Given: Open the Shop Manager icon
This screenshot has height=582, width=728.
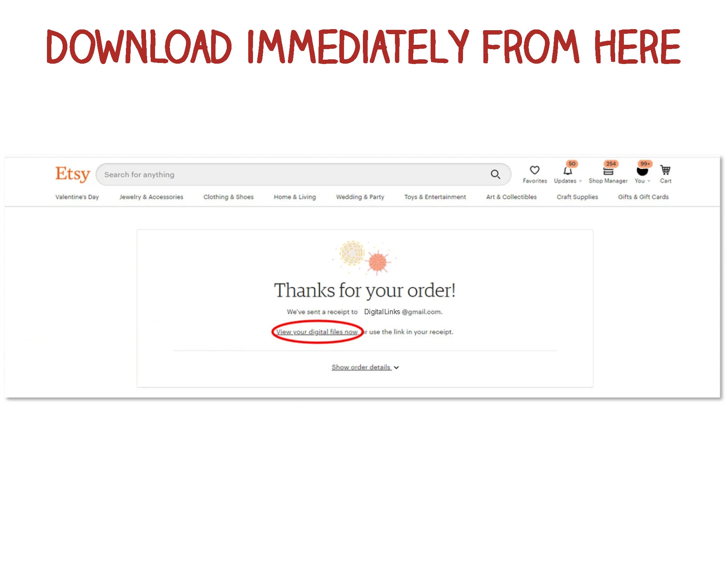Looking at the screenshot, I should tap(608, 171).
